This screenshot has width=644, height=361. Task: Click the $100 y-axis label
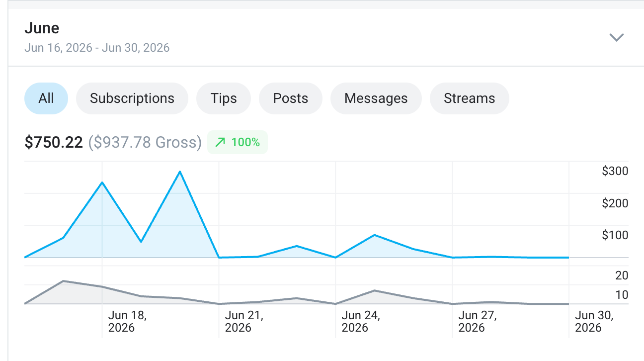click(615, 235)
